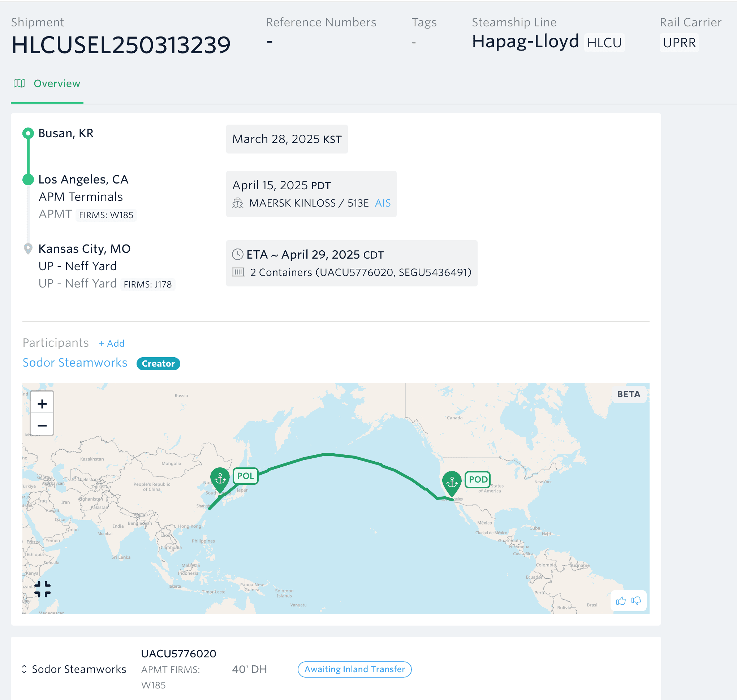Screen dimensions: 737x700
Task: Click container number UACU5776020 in the bottom row
Action: (179, 654)
